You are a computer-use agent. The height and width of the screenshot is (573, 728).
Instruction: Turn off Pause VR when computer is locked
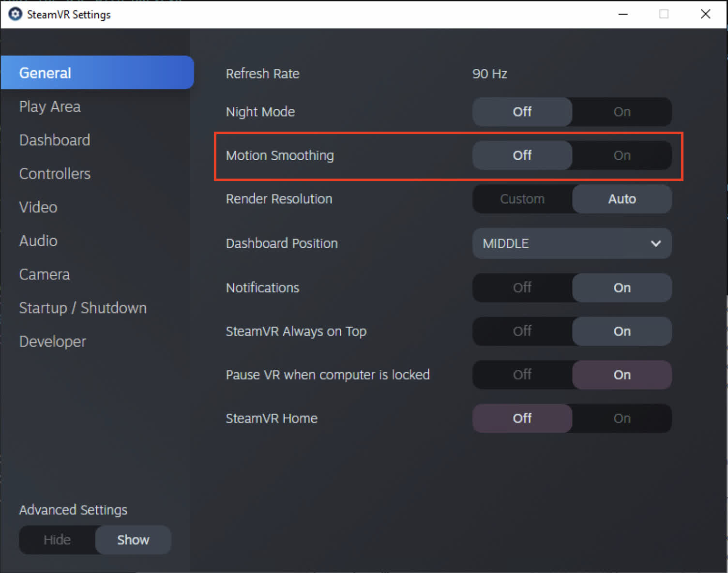click(522, 375)
